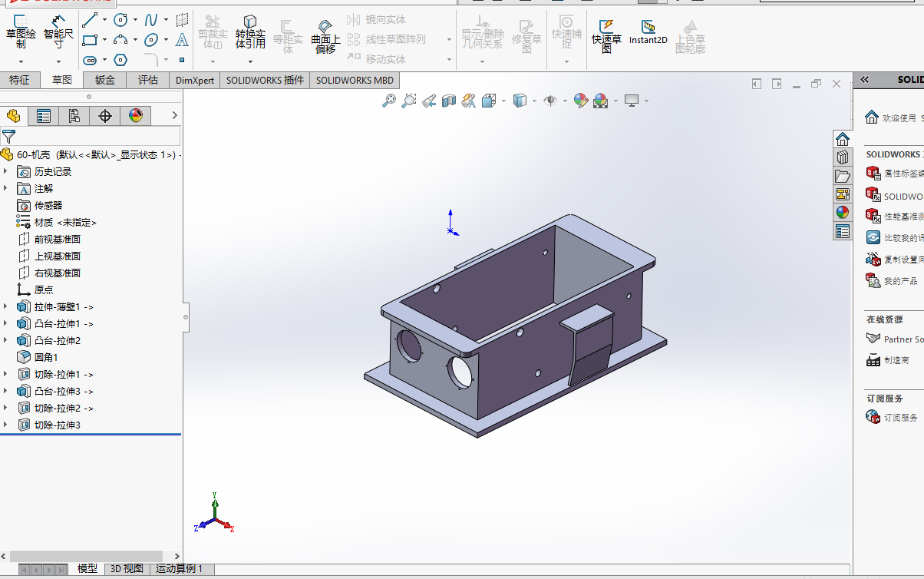Click the 转换实体引用 convert entities icon
924x579 pixels.
click(x=250, y=22)
